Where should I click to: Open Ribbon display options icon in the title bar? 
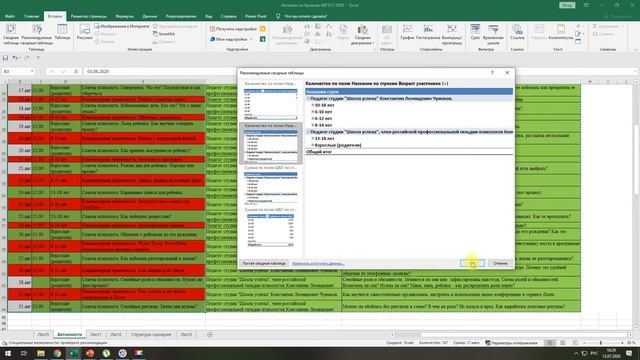tap(586, 5)
